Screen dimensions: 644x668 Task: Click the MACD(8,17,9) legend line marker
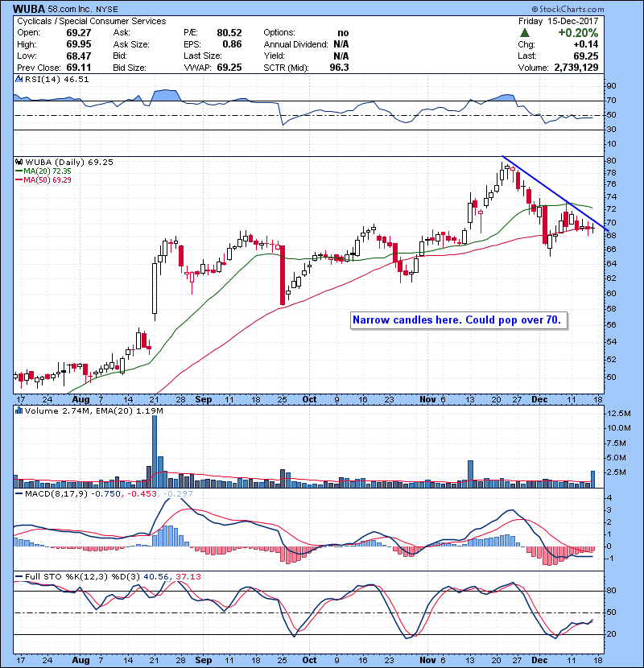coord(19,494)
